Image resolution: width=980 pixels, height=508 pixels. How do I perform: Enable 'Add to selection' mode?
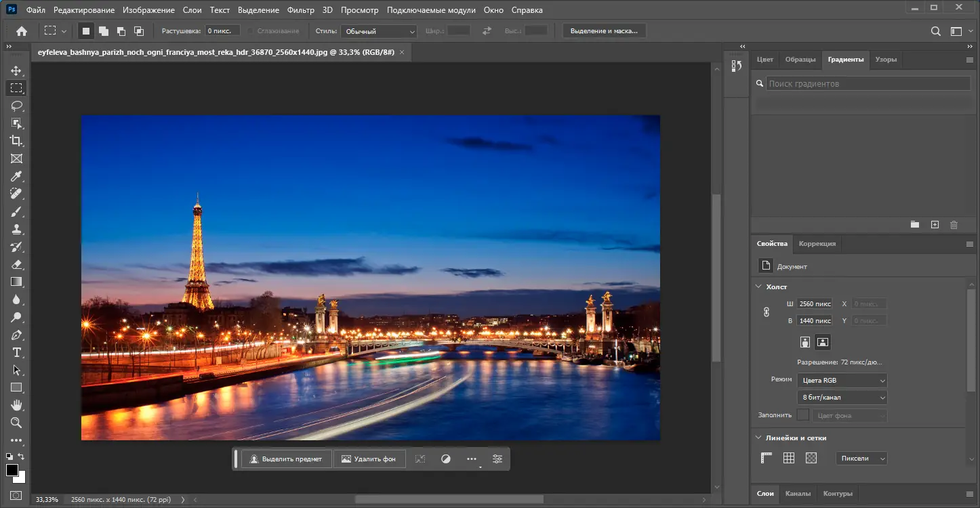pyautogui.click(x=104, y=31)
